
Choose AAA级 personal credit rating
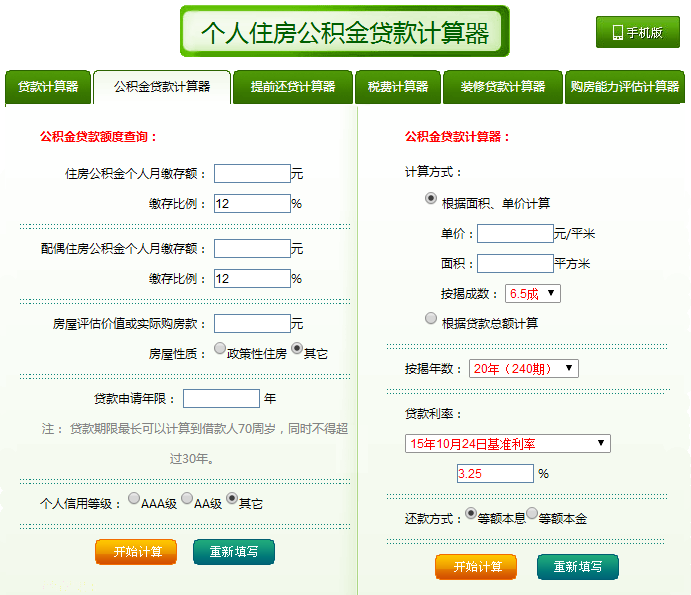click(x=134, y=501)
